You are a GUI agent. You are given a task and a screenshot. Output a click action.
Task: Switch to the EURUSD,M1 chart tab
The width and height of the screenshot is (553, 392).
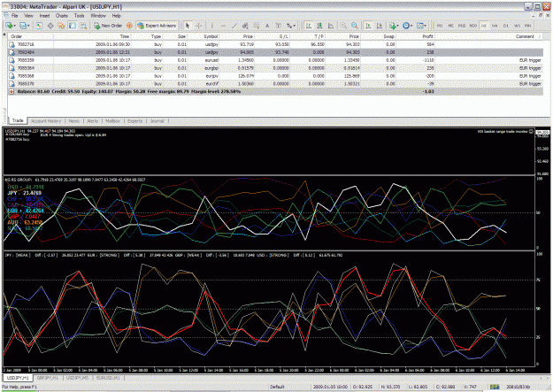108,378
